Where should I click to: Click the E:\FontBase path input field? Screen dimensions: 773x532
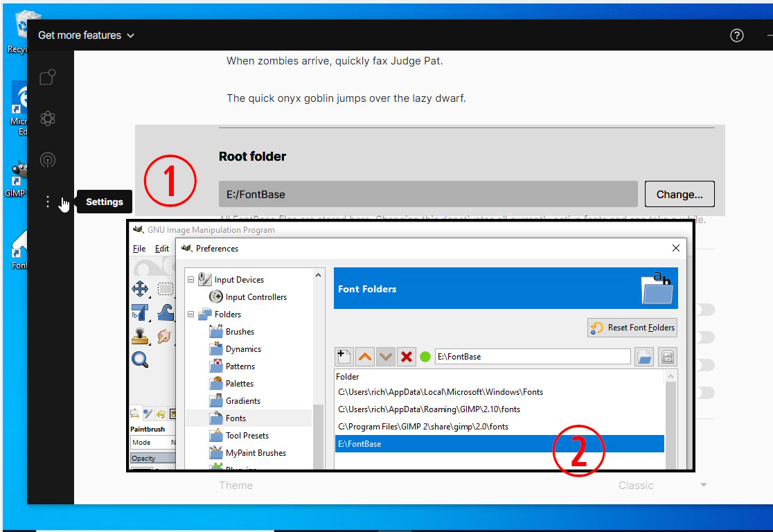click(x=533, y=357)
